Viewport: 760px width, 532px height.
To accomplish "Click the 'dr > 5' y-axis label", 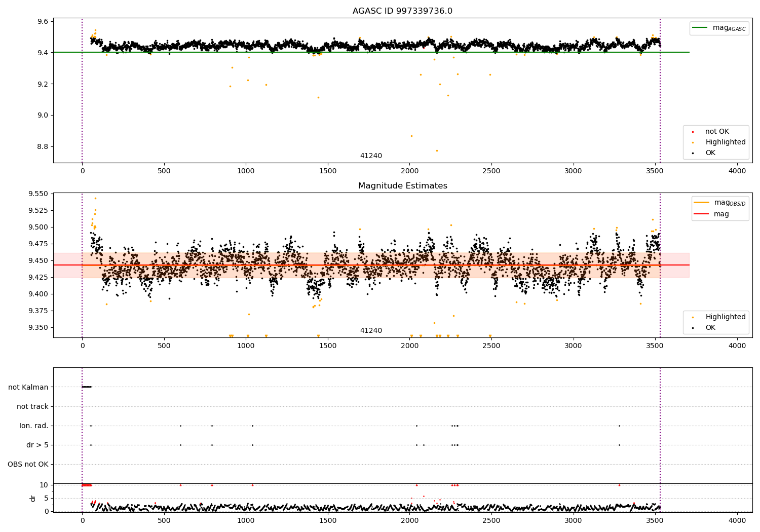I will [37, 445].
